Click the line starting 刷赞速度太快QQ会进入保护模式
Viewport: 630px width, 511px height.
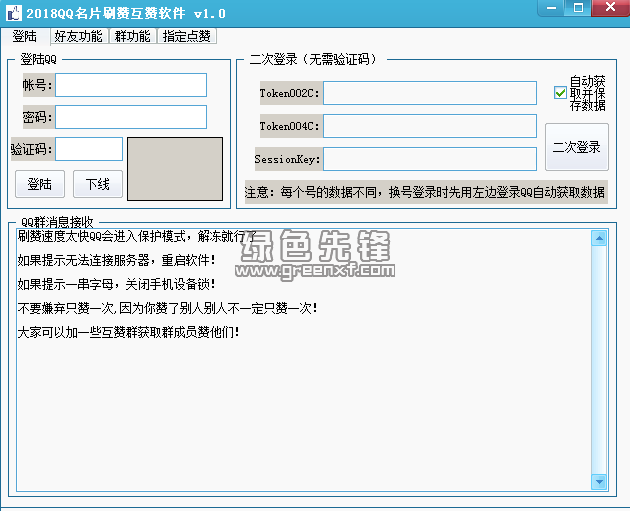tap(137, 237)
